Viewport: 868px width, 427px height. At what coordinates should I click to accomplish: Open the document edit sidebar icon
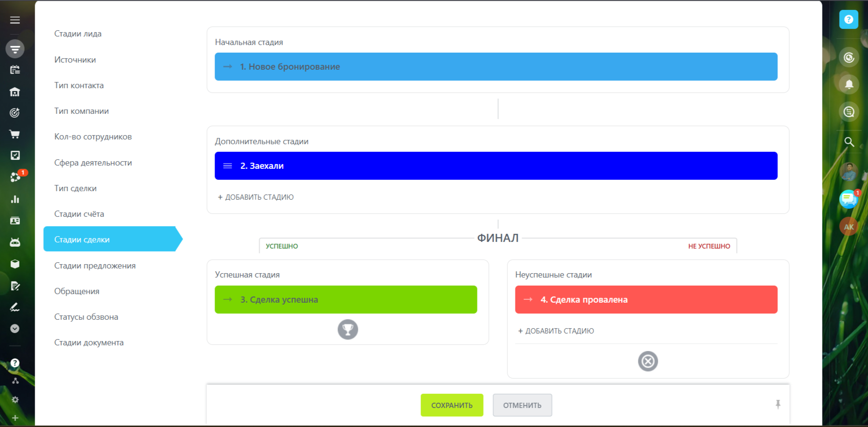click(x=15, y=286)
